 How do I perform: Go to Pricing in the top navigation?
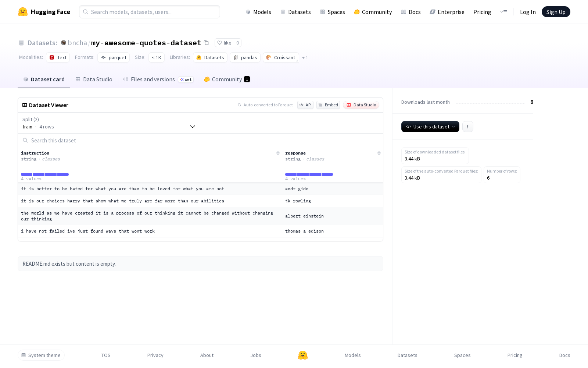482,12
